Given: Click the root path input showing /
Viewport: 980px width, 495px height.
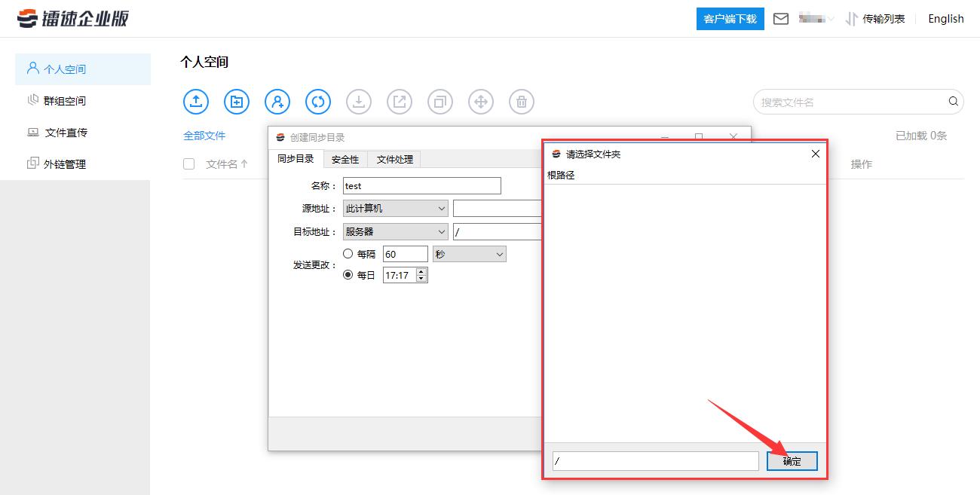Looking at the screenshot, I should coord(654,460).
